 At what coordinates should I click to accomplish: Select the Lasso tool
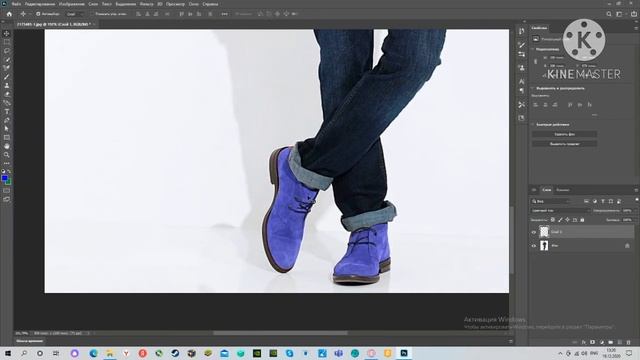tap(7, 51)
